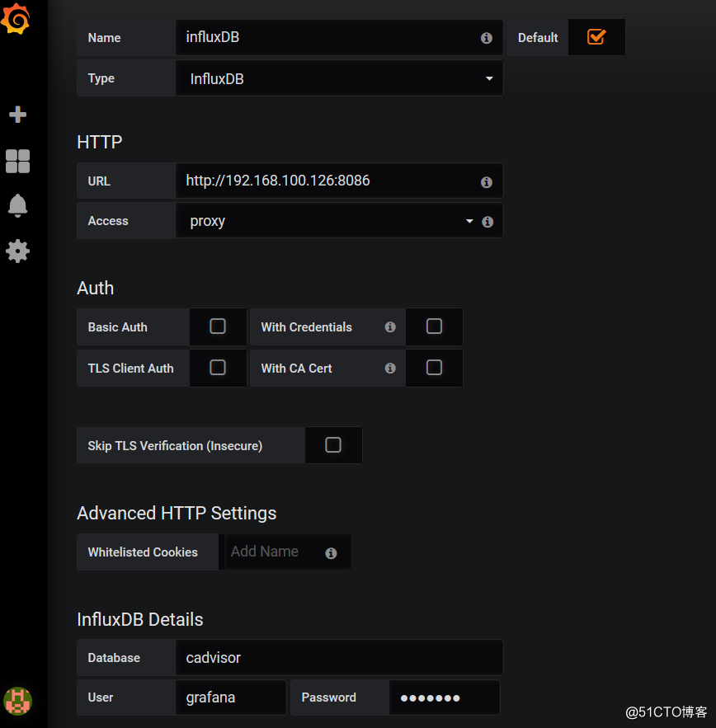
Task: Click the TLS Client Auth label
Action: [130, 369]
